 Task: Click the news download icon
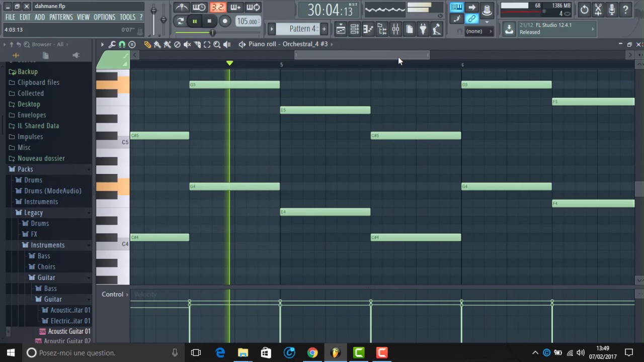coord(509,29)
